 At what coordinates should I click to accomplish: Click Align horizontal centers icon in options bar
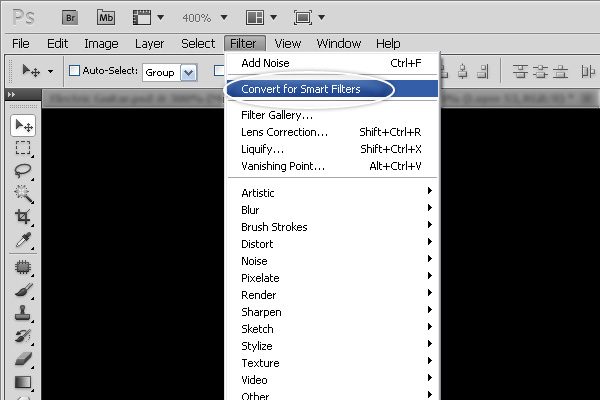click(463, 71)
